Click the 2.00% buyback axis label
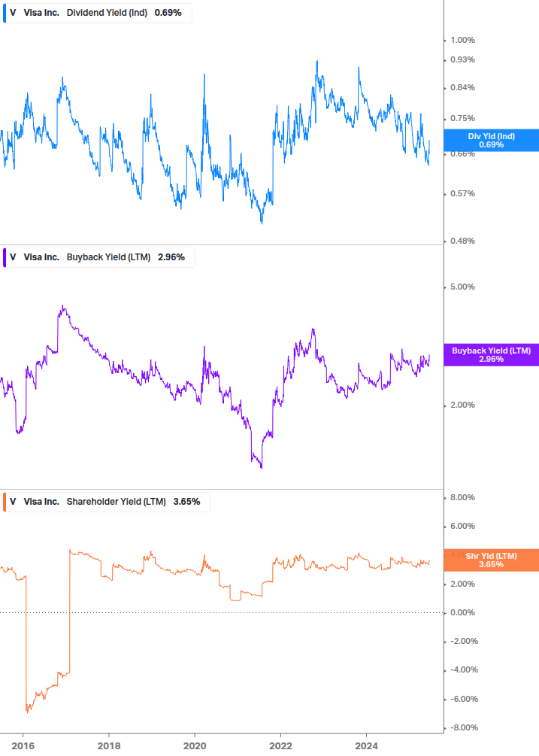 [462, 405]
